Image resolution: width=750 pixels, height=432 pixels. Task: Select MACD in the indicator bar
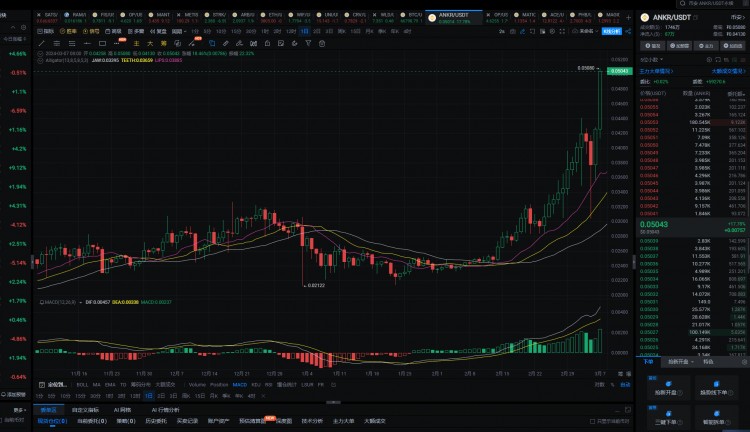coord(240,385)
